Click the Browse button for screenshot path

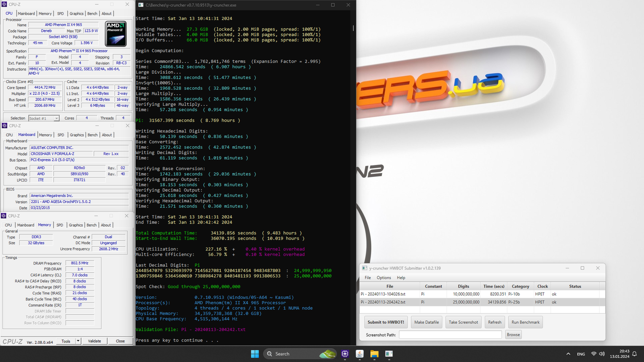(x=513, y=335)
